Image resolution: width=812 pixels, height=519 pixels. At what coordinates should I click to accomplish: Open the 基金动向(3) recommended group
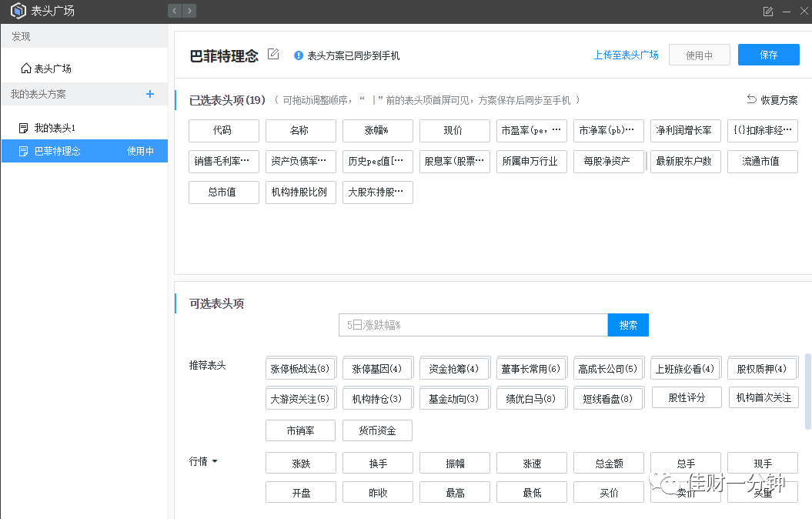455,398
